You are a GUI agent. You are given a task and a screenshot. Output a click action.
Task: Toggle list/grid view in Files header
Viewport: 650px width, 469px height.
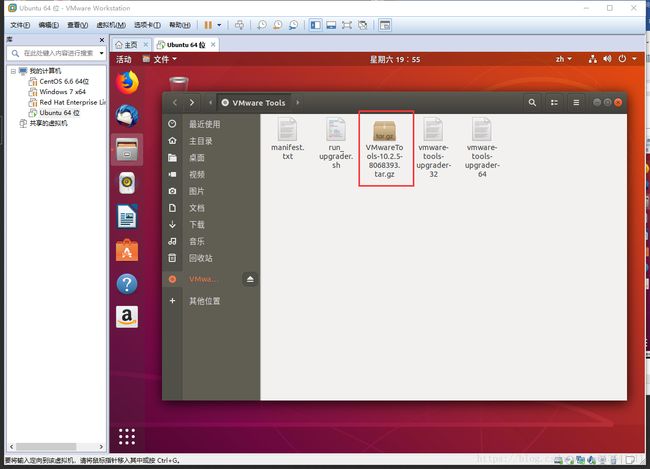(x=554, y=102)
